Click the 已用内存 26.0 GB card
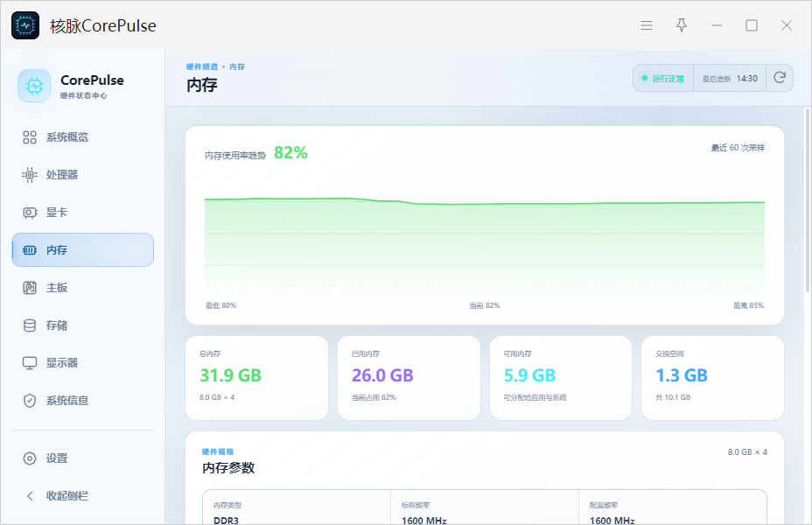This screenshot has width=812, height=525. pyautogui.click(x=409, y=378)
